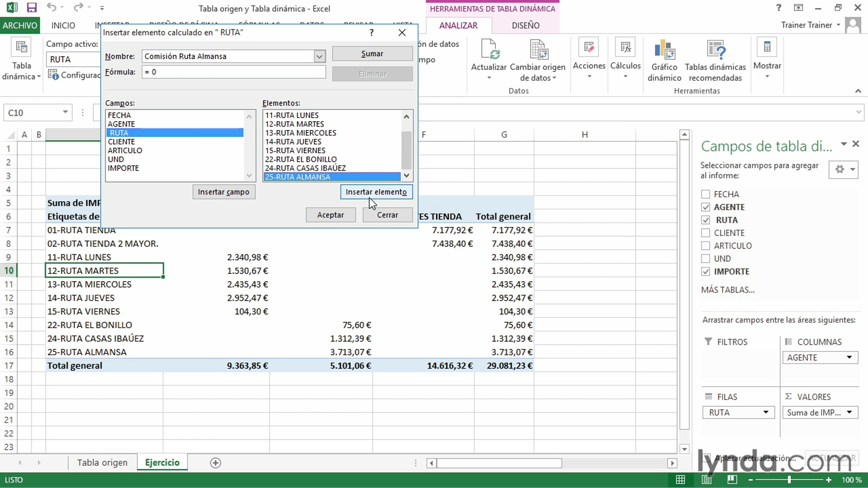
Task: Open Tablas dinámicas recomendadas
Action: [715, 49]
